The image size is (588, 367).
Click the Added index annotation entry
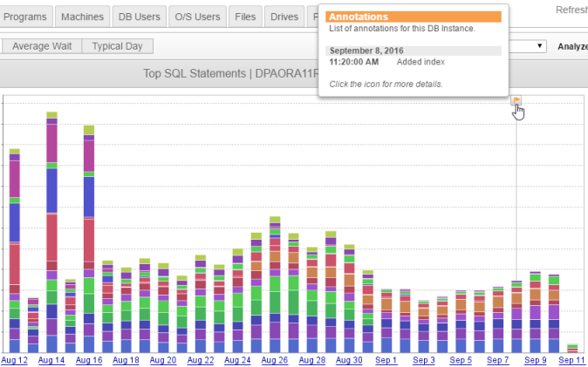pyautogui.click(x=420, y=62)
